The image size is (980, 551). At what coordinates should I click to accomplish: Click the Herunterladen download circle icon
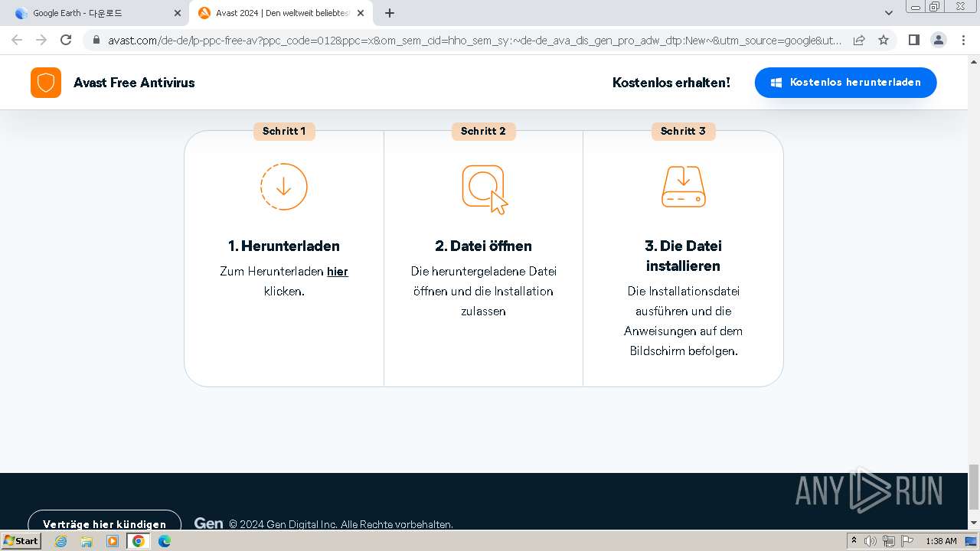(x=284, y=187)
